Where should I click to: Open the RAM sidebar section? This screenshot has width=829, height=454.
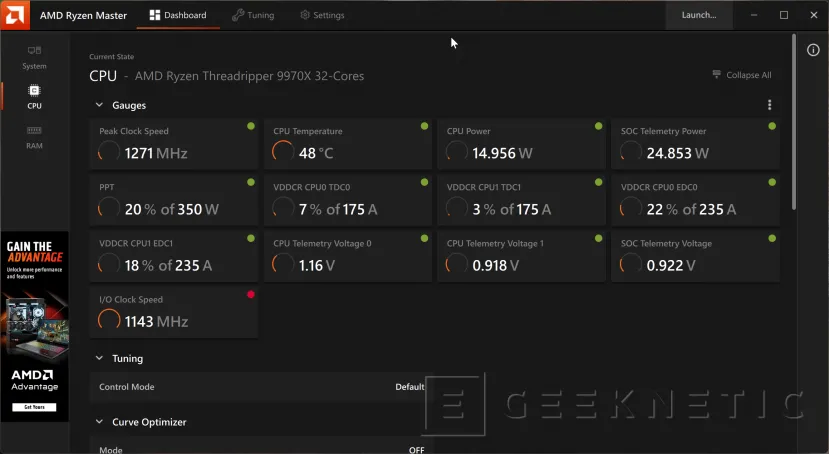tap(34, 137)
